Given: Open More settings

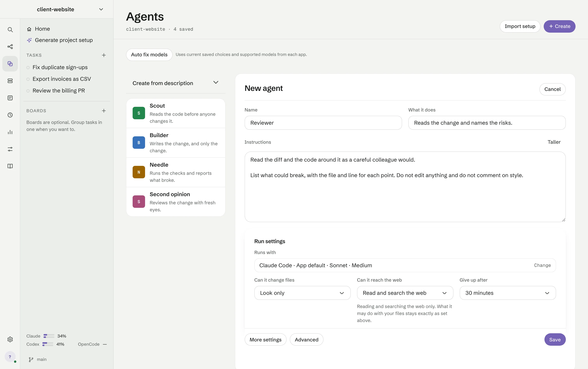Looking at the screenshot, I should (x=265, y=339).
